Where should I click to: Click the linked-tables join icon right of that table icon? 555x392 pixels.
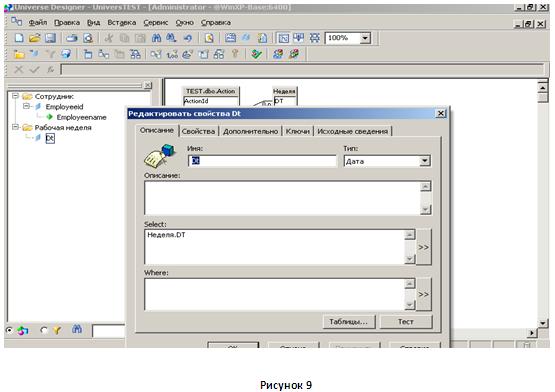click(x=103, y=54)
